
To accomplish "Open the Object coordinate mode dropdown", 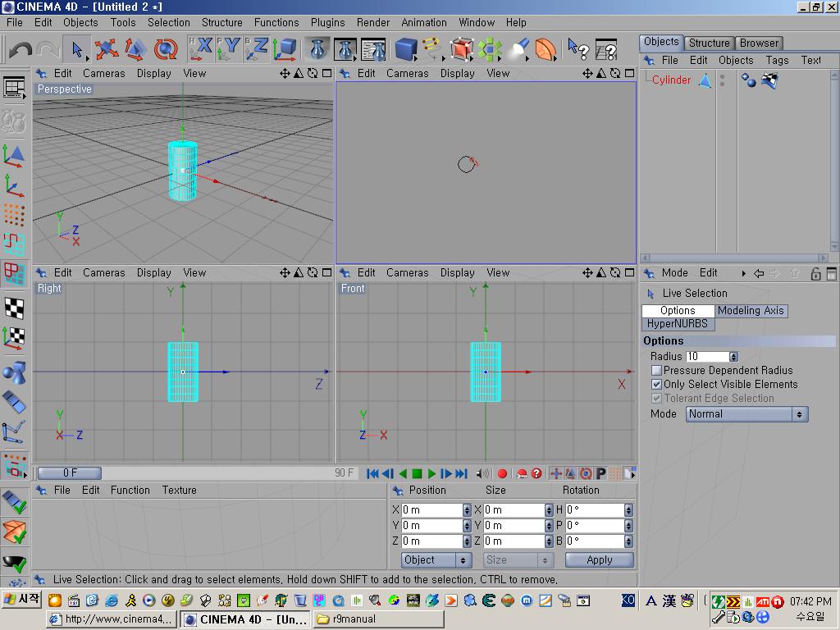I will point(436,559).
